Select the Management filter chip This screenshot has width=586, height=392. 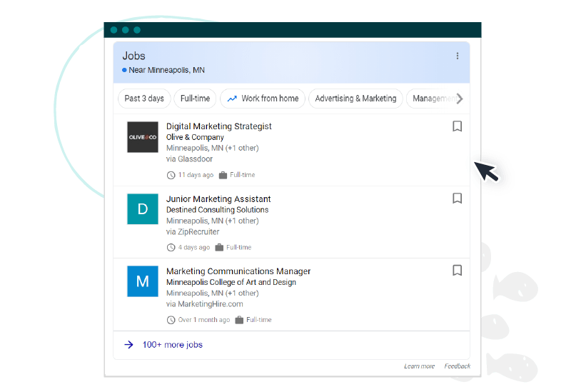[433, 99]
